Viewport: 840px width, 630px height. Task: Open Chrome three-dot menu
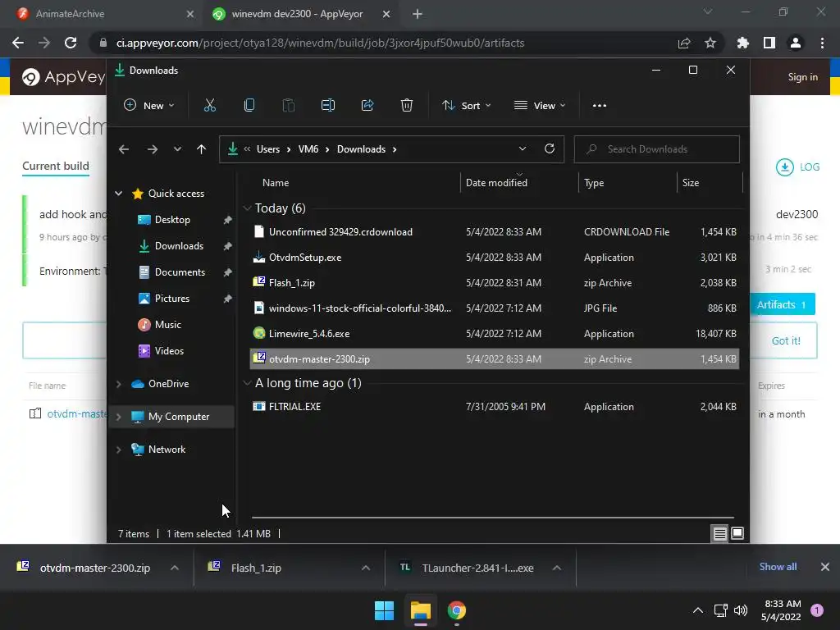coord(822,43)
